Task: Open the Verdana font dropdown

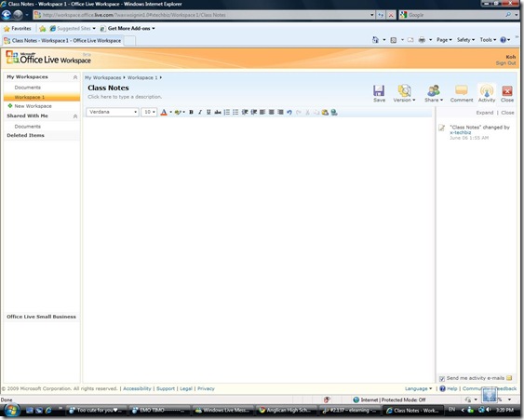Action: (113, 112)
